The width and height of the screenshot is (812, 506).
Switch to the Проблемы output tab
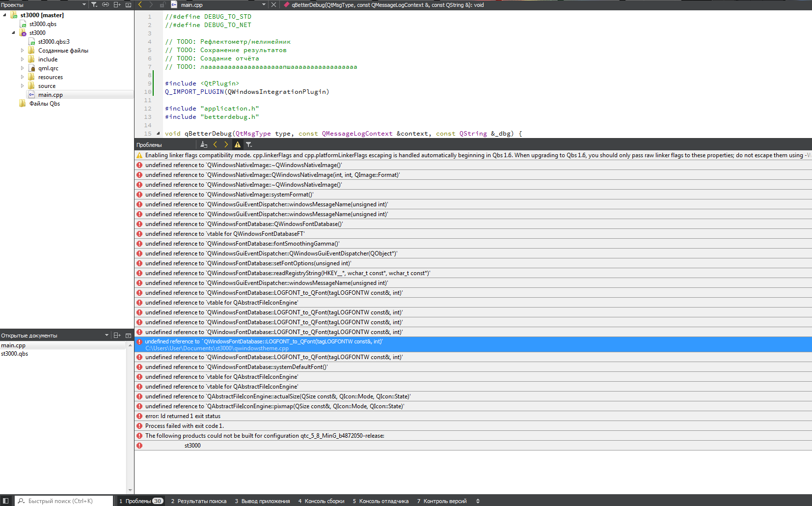pos(141,501)
